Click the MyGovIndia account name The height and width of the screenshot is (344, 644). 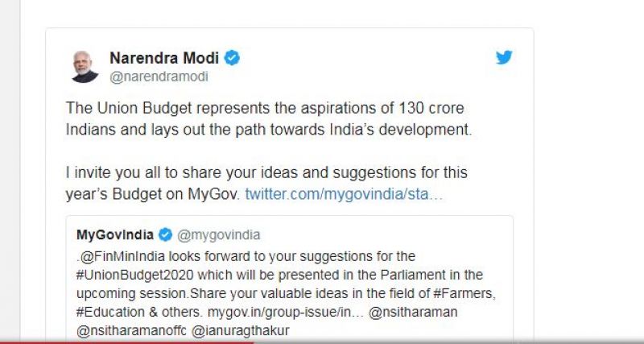[x=116, y=234]
